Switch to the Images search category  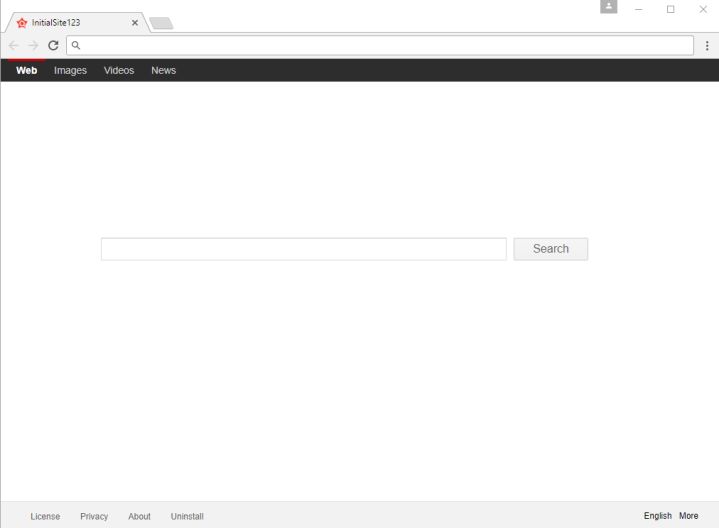coord(70,70)
